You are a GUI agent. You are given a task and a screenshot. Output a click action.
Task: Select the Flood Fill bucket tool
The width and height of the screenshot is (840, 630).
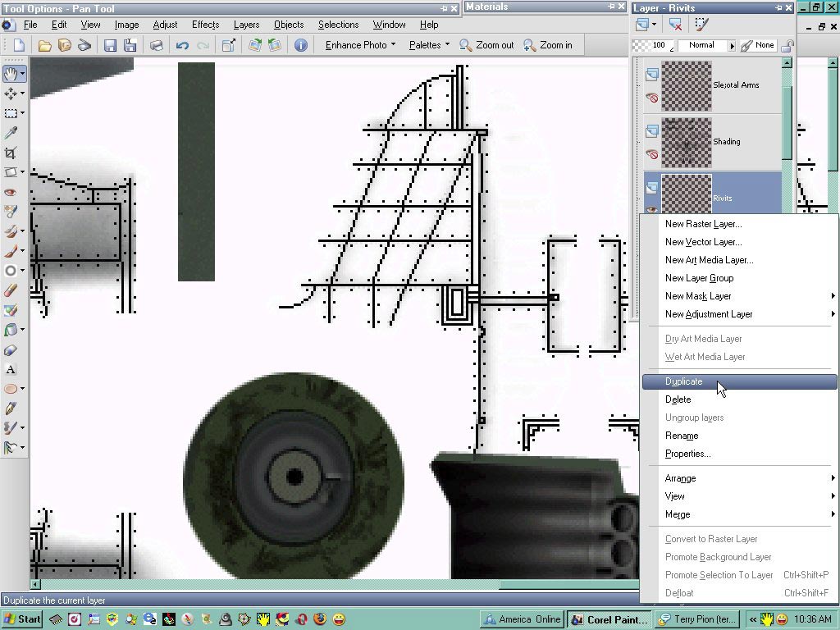click(11, 330)
